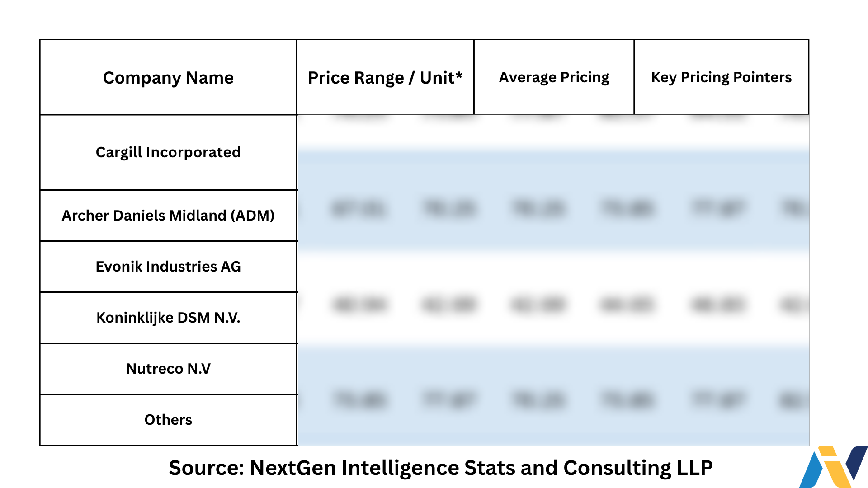The image size is (868, 488).
Task: Click the Price Range / Unit* header
Action: tap(385, 78)
